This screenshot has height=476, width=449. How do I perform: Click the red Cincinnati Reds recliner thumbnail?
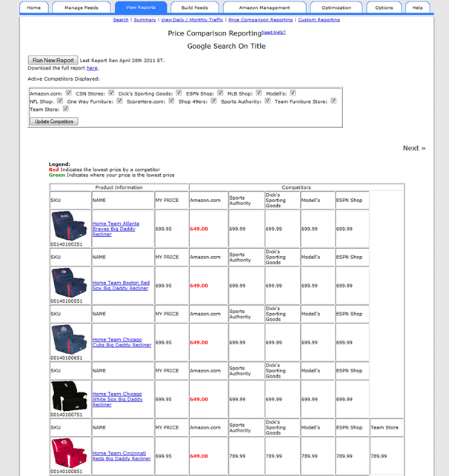69,452
